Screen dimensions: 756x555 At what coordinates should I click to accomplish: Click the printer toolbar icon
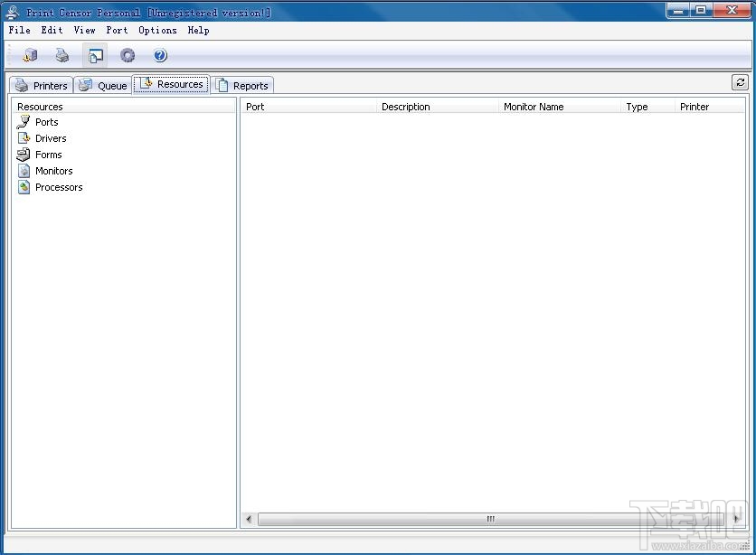click(x=62, y=55)
